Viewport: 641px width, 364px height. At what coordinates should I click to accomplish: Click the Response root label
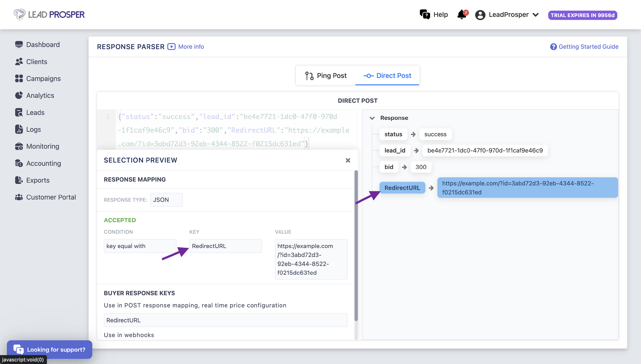[394, 118]
